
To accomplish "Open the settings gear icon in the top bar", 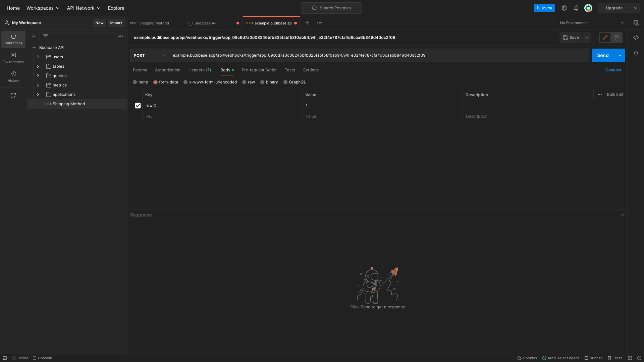I will tap(564, 8).
